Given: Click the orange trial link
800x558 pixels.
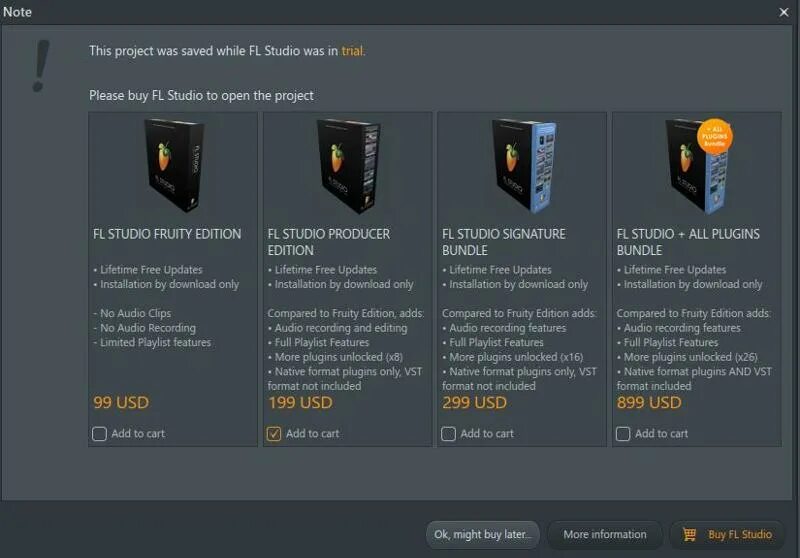Looking at the screenshot, I should coord(352,51).
